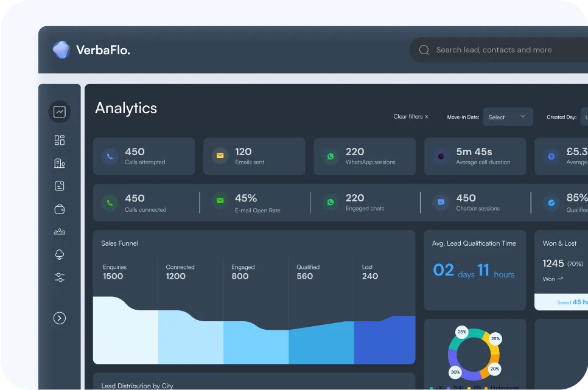Click the Engaged 800 funnel stage
Screen dimensions: 588x390
click(243, 272)
